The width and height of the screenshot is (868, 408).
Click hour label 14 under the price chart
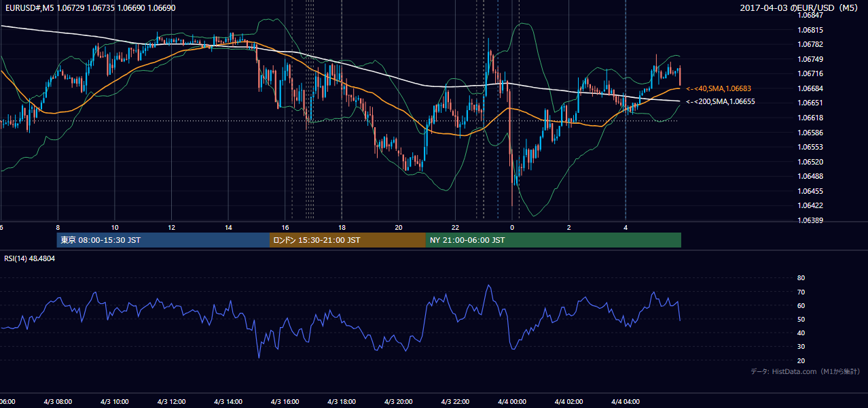[x=228, y=228]
